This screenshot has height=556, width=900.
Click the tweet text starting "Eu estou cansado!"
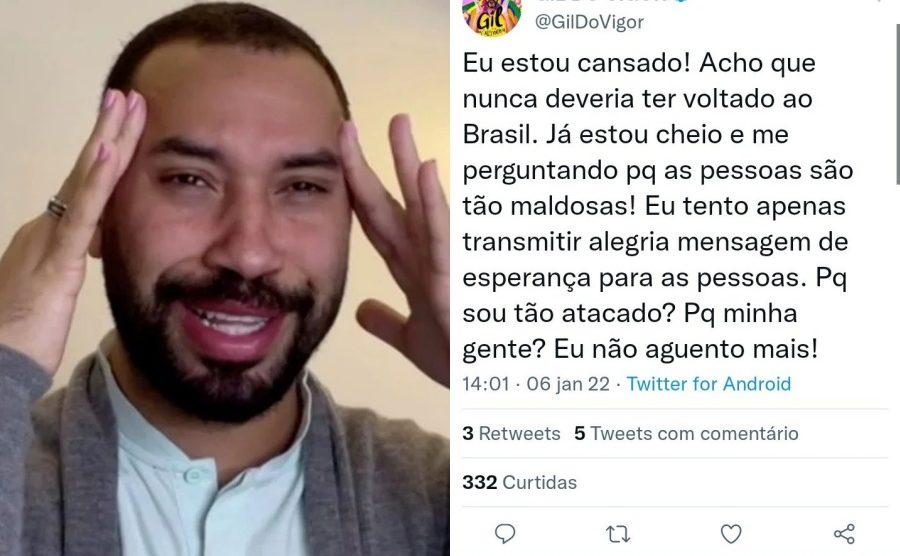[658, 206]
